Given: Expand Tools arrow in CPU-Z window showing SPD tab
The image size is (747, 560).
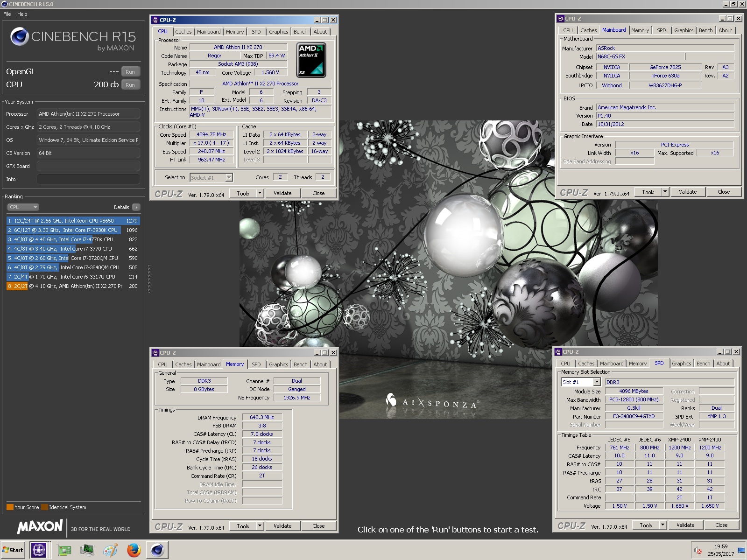Looking at the screenshot, I should point(663,525).
